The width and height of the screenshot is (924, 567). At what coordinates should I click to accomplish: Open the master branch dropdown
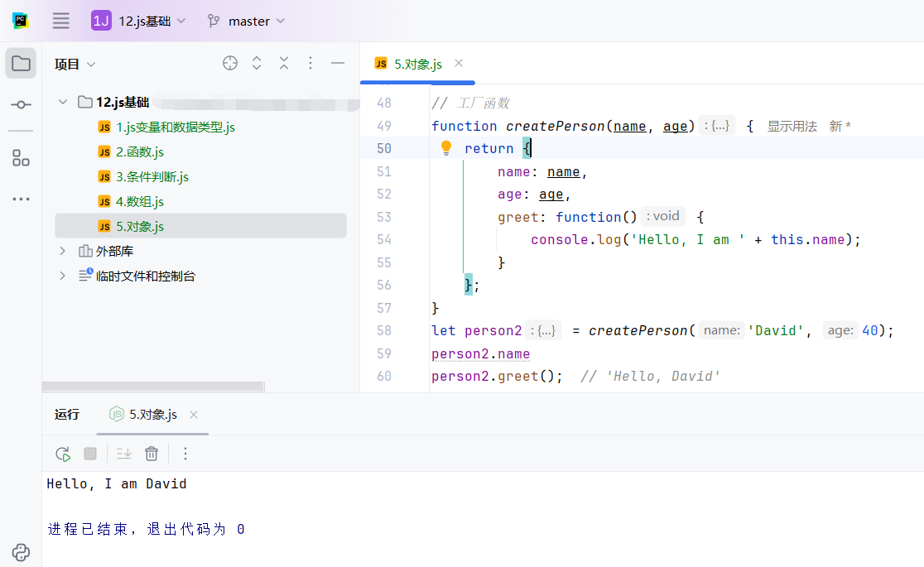[x=247, y=22]
